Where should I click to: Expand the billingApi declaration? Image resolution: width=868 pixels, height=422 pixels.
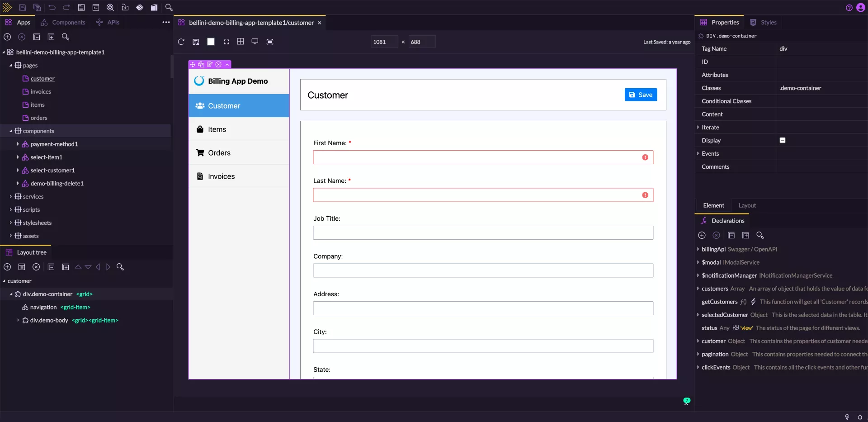(x=698, y=249)
